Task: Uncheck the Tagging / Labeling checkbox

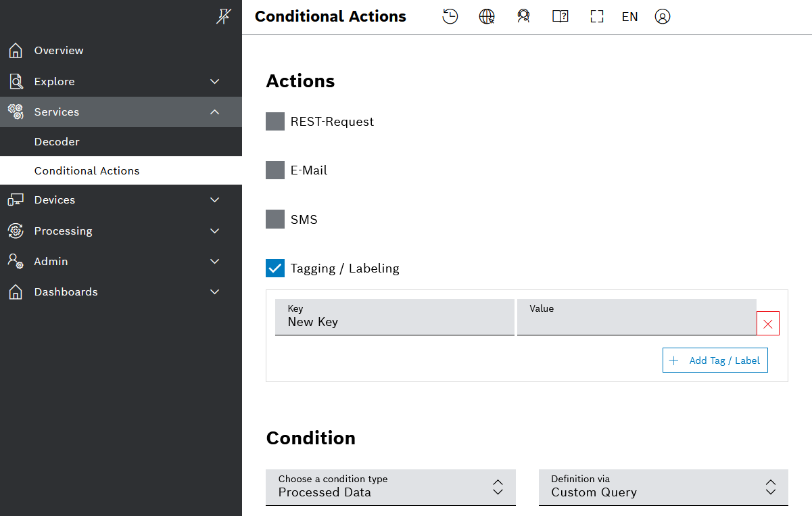Action: click(x=275, y=268)
